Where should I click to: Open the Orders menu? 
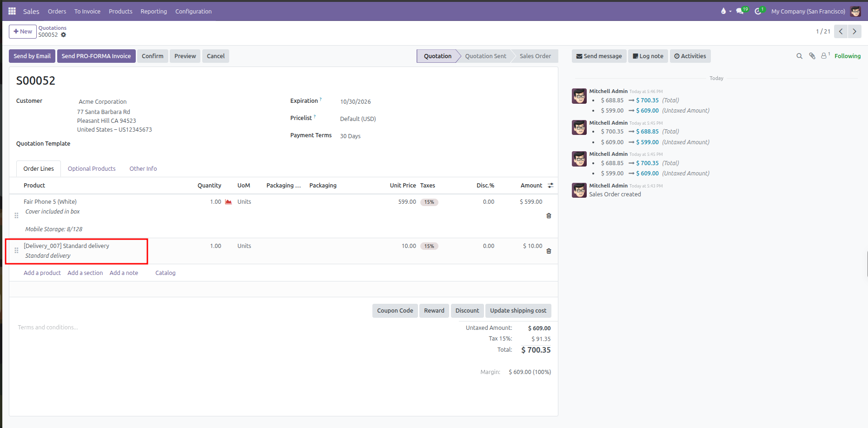coord(57,11)
